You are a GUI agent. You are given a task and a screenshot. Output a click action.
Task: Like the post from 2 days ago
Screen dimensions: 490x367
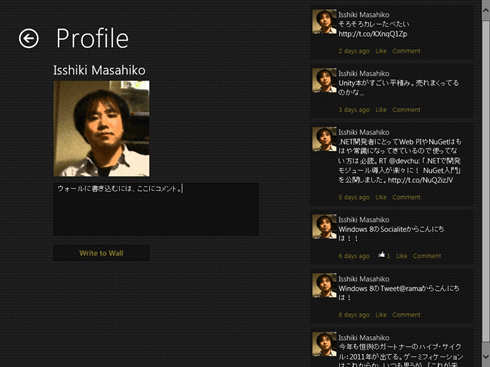[381, 51]
